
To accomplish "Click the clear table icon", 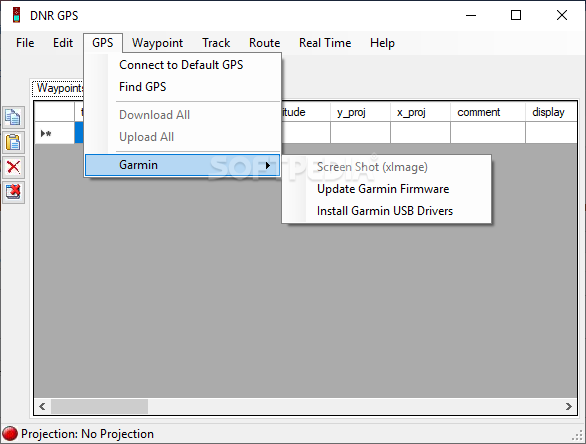I will pos(13,192).
